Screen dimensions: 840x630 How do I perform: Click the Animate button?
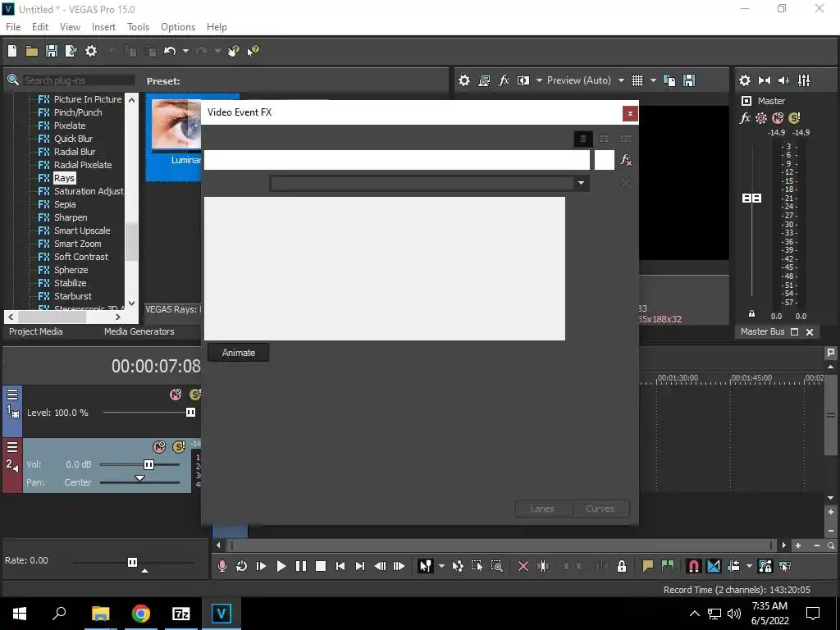click(x=239, y=353)
